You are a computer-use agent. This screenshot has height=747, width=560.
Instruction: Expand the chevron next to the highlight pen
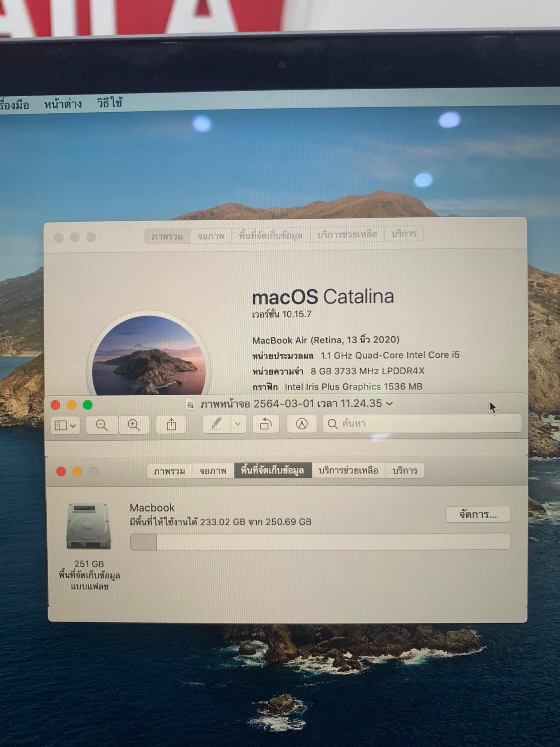(238, 424)
